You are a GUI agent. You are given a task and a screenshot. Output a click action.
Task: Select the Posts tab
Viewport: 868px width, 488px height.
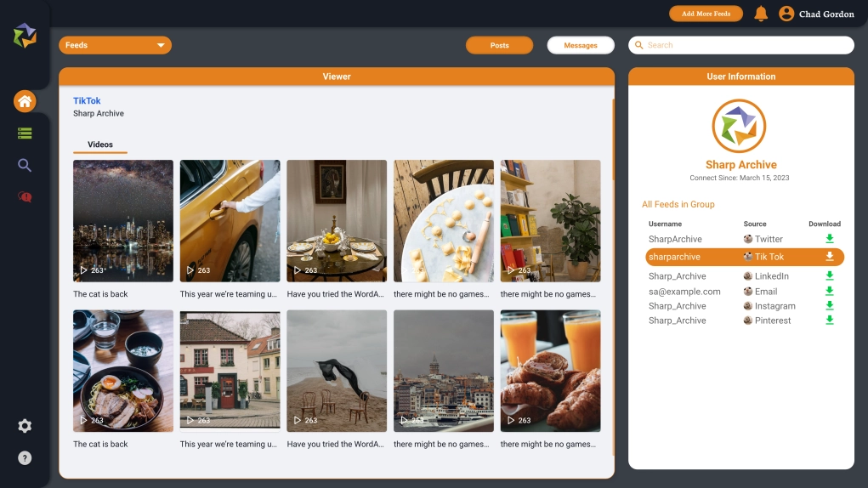coord(499,45)
